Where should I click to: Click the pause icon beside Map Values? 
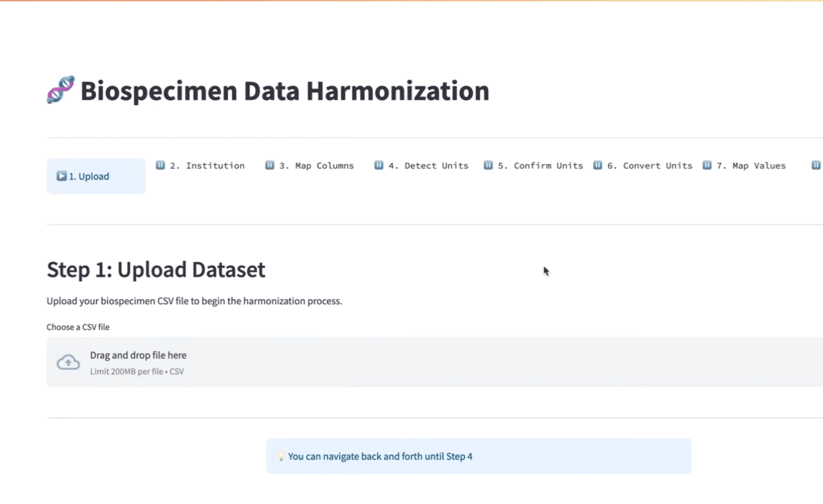pyautogui.click(x=707, y=165)
